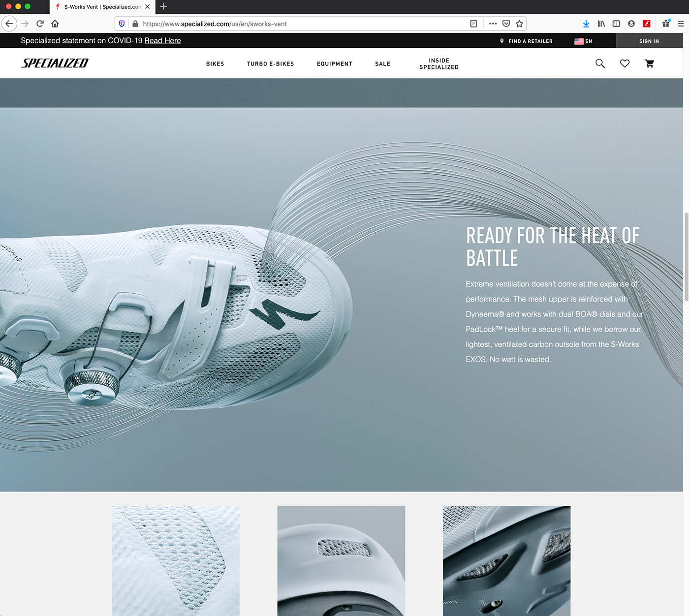Screen dimensions: 689x616
Task: Open the shopping cart
Action: pyautogui.click(x=649, y=63)
